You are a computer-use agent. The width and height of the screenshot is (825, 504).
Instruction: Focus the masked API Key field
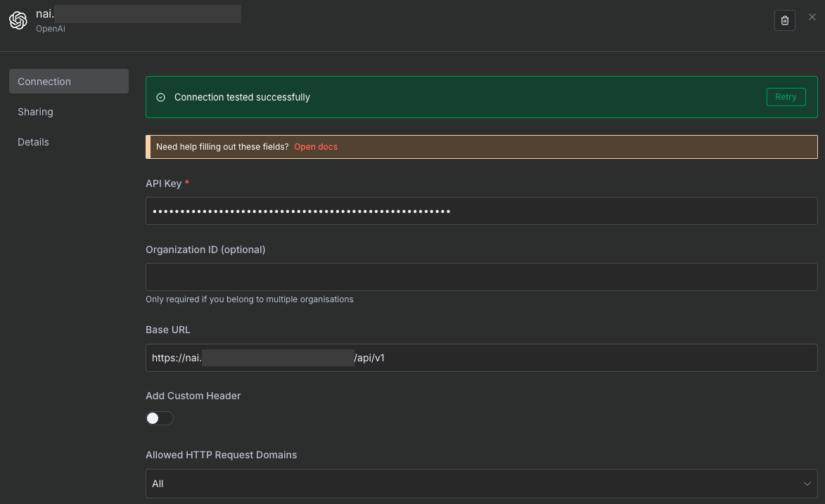click(x=481, y=211)
